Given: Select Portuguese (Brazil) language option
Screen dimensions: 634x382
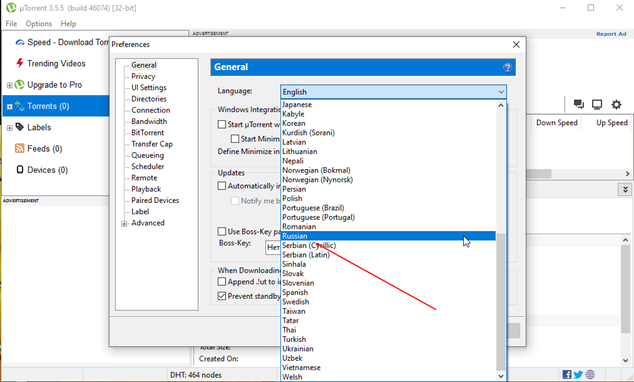Looking at the screenshot, I should point(388,208).
